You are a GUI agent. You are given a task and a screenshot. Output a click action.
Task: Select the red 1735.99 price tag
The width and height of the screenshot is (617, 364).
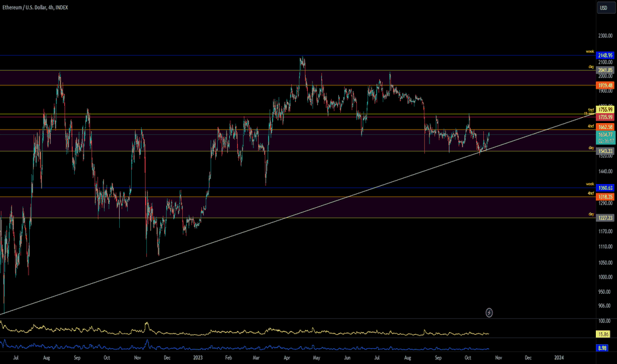click(604, 116)
